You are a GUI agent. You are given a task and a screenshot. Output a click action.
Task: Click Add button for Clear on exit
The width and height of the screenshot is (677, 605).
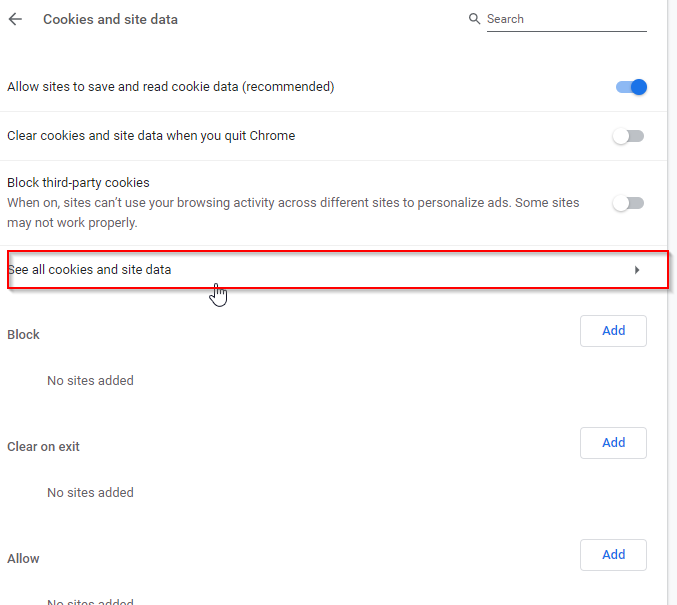pyautogui.click(x=613, y=443)
